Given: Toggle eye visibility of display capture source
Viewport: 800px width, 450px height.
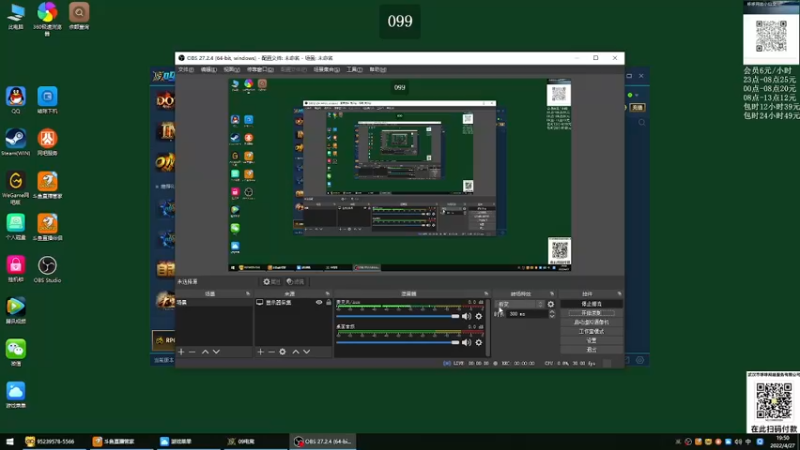Looking at the screenshot, I should [319, 303].
